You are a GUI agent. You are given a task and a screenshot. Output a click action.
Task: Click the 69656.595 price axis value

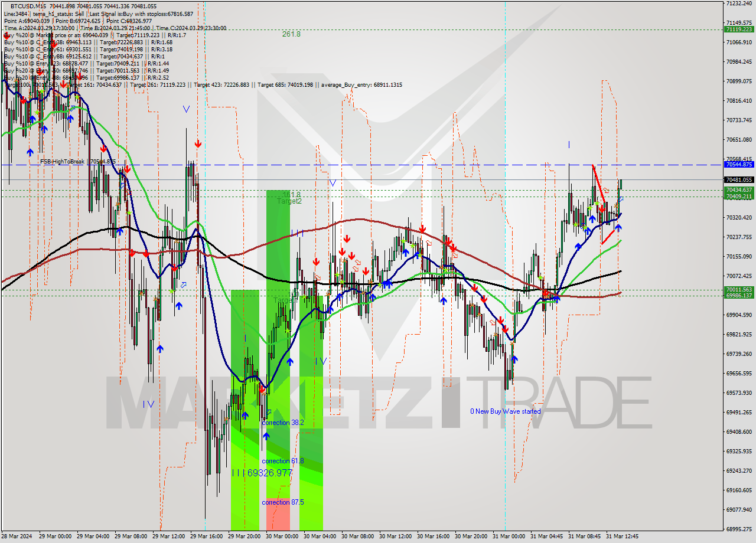click(x=739, y=373)
